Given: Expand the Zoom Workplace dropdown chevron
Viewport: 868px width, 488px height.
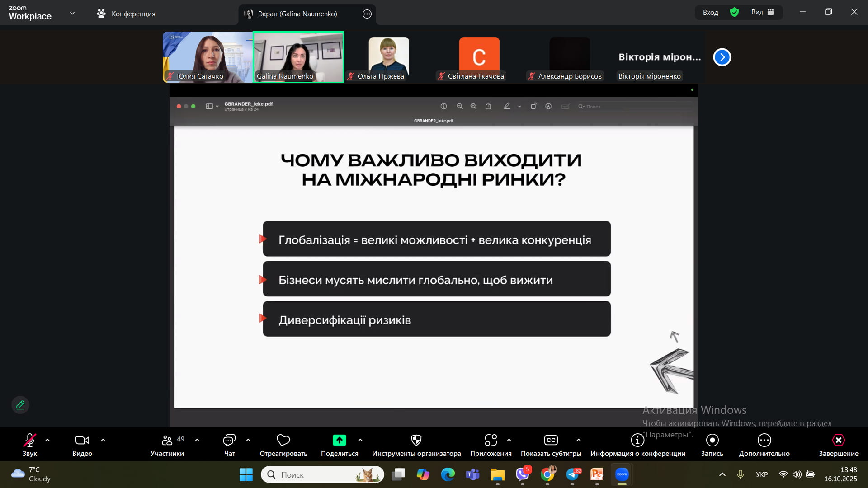Looking at the screenshot, I should point(72,14).
